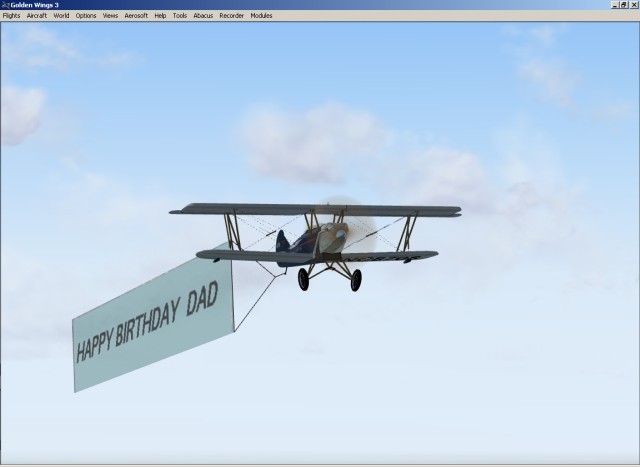The width and height of the screenshot is (640, 467).
Task: Open the Abacus menu
Action: click(x=203, y=16)
